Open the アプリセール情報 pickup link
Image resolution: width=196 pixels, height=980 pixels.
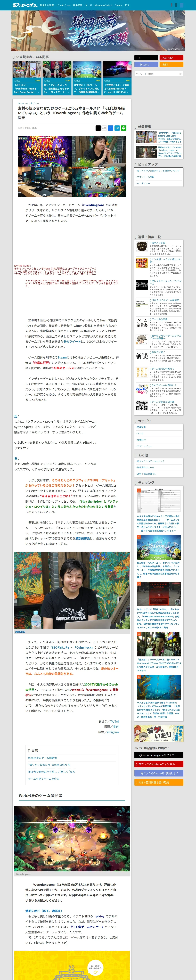146,177
